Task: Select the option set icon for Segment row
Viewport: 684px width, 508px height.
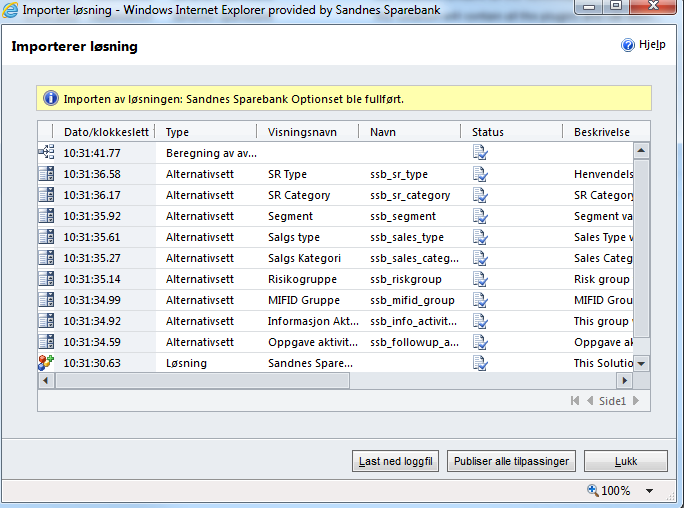Action: [46, 215]
